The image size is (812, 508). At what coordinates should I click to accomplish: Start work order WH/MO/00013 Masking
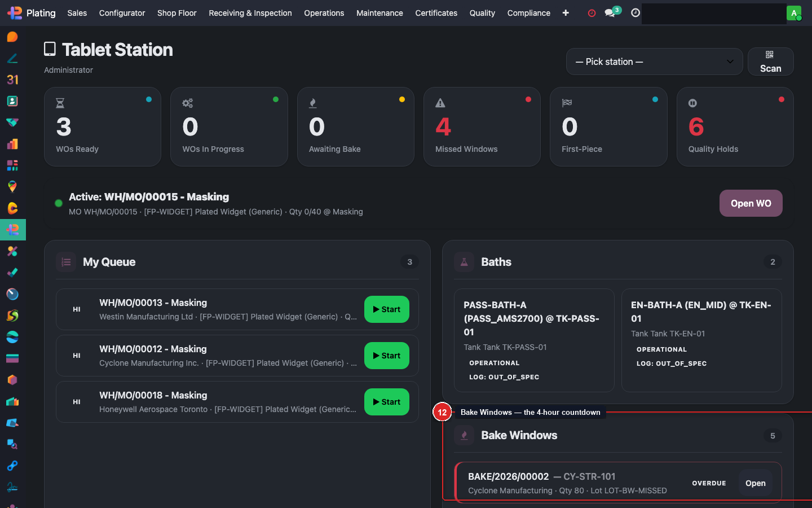[x=386, y=309]
